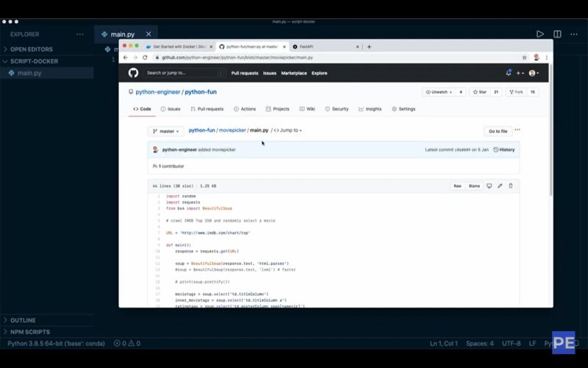
Task: Expand the OUTLINE section
Action: (x=47, y=320)
